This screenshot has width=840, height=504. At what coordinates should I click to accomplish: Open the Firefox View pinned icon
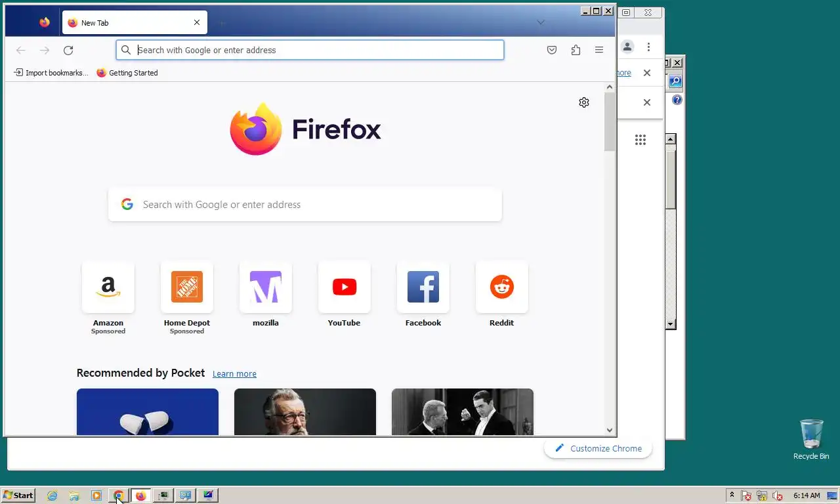pyautogui.click(x=45, y=22)
